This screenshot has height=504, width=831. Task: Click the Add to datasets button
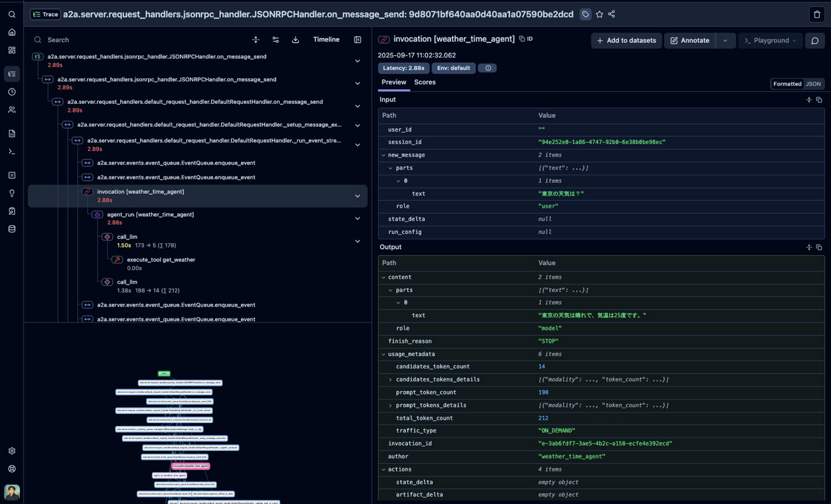pos(626,41)
